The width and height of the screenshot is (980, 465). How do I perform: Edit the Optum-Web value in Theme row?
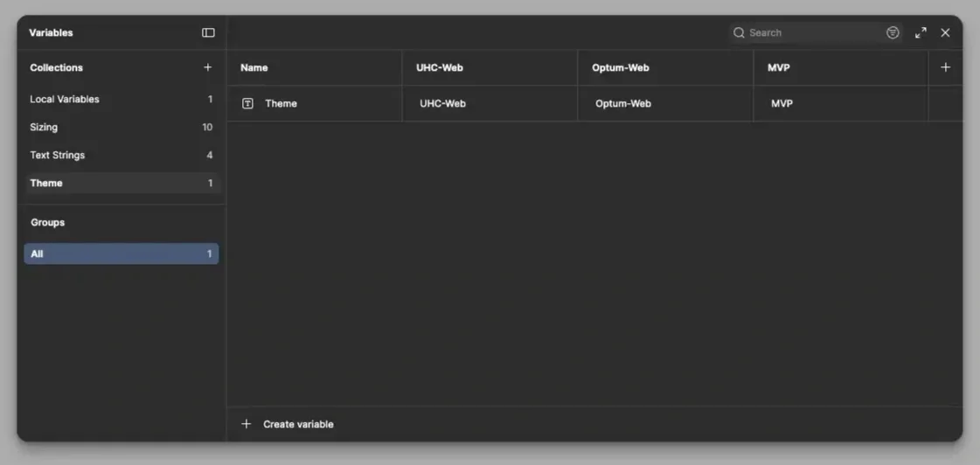(665, 104)
